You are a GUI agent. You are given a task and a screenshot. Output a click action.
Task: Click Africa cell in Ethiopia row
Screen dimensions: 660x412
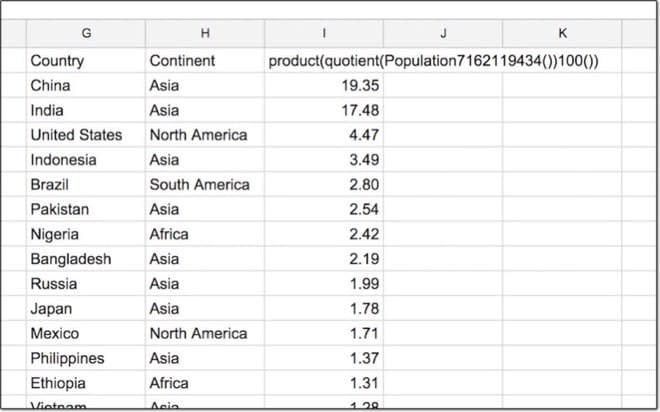point(205,383)
